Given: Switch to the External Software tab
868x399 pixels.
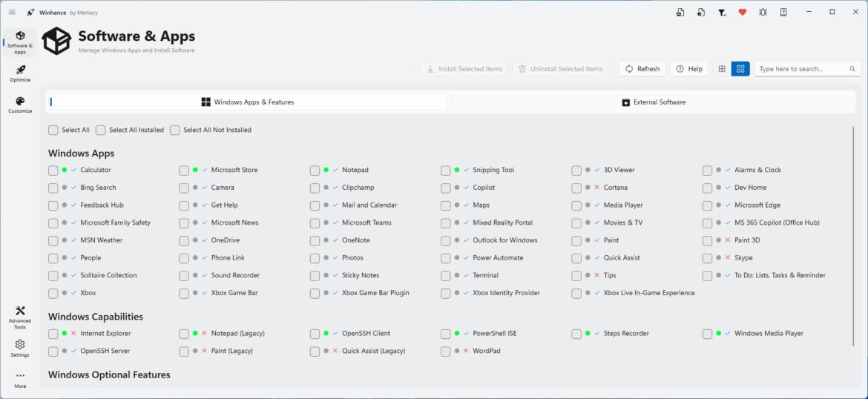Looking at the screenshot, I should pyautogui.click(x=653, y=102).
